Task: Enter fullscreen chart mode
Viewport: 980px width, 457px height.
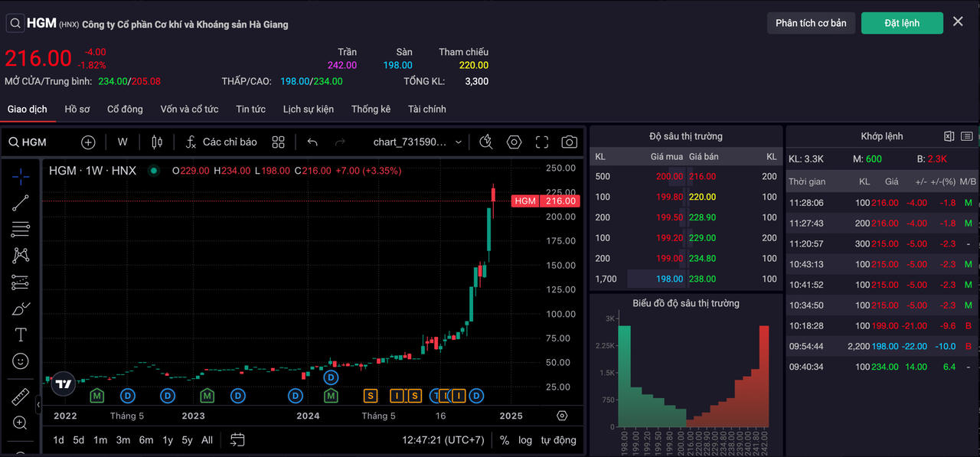Action: point(542,142)
